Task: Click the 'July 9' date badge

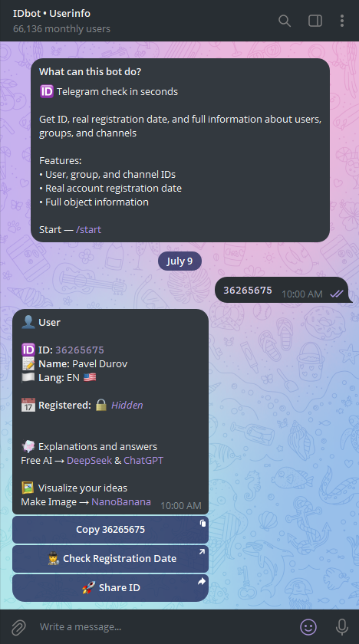Action: coord(180,261)
